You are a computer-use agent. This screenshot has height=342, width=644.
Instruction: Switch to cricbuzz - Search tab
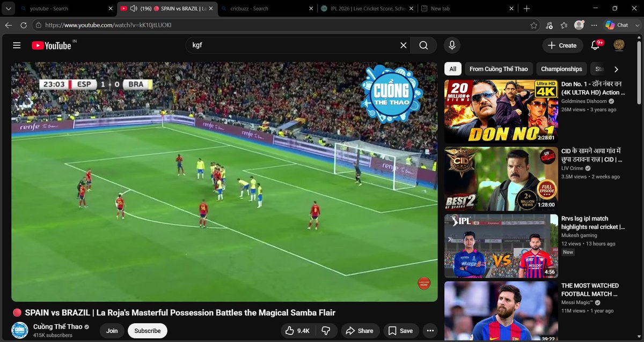point(267,9)
